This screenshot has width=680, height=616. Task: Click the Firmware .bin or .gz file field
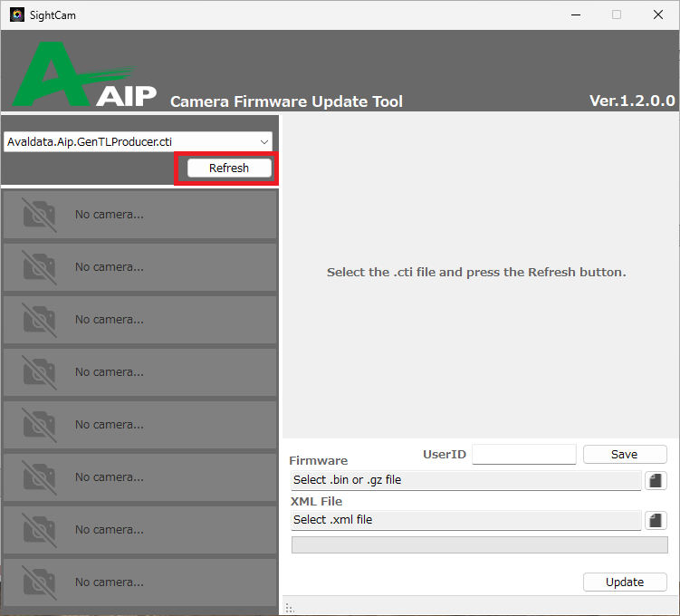(x=465, y=480)
